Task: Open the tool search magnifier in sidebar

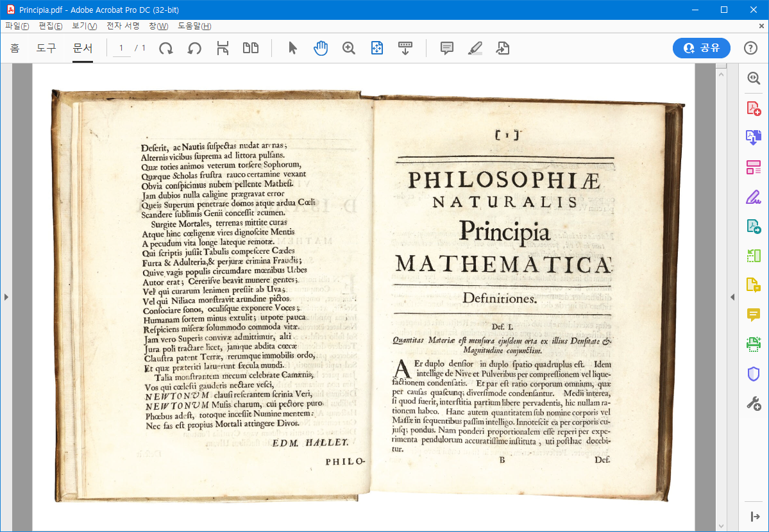Action: click(x=754, y=78)
